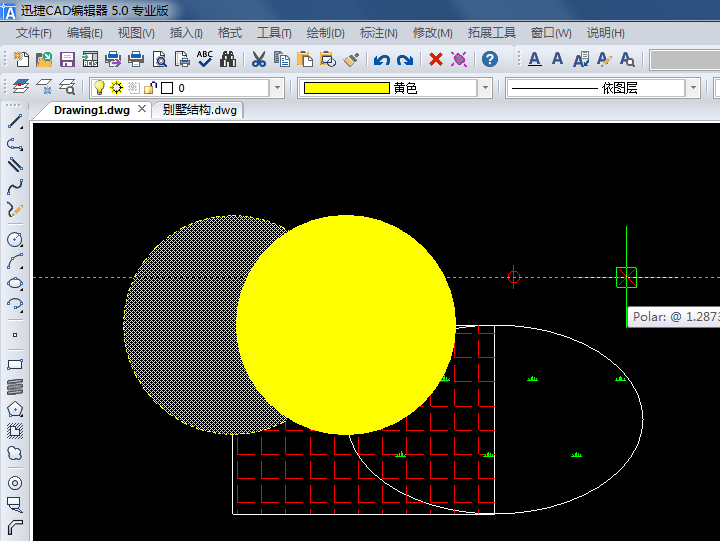Click the yellow color swatch
Viewport: 720px width, 541px height.
(347, 88)
